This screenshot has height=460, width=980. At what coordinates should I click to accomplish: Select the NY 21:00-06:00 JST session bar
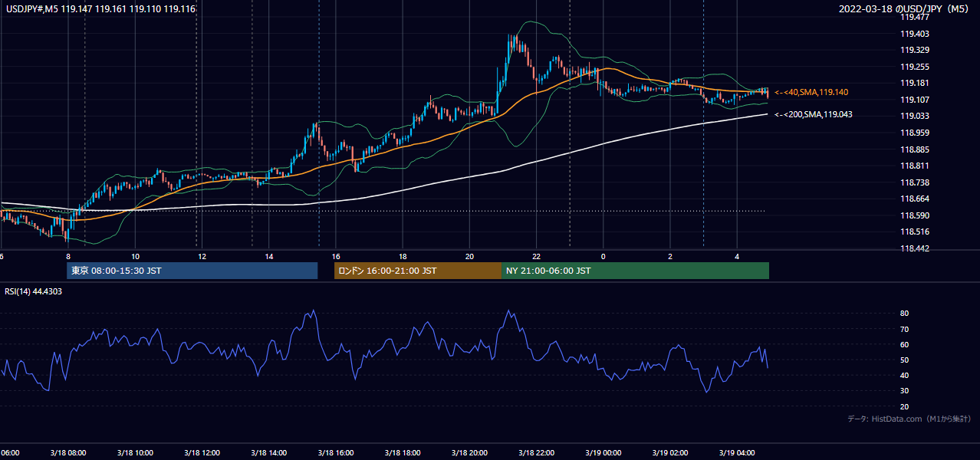pos(635,271)
